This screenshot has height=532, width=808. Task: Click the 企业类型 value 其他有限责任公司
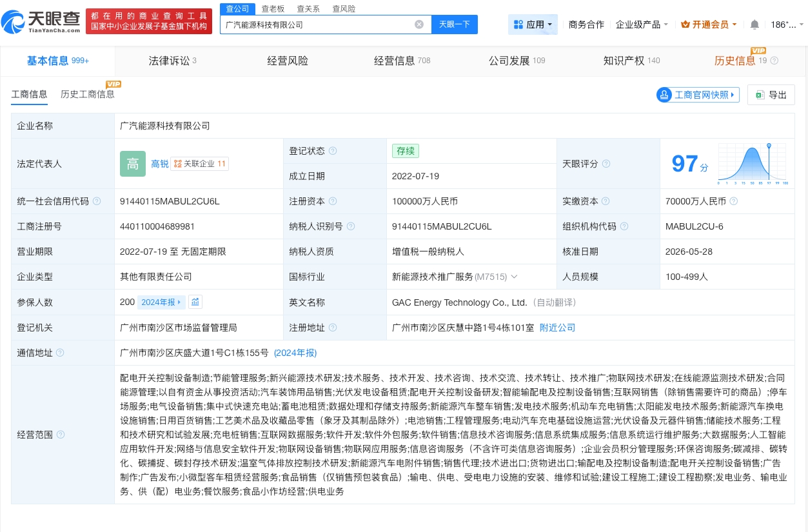pyautogui.click(x=156, y=277)
